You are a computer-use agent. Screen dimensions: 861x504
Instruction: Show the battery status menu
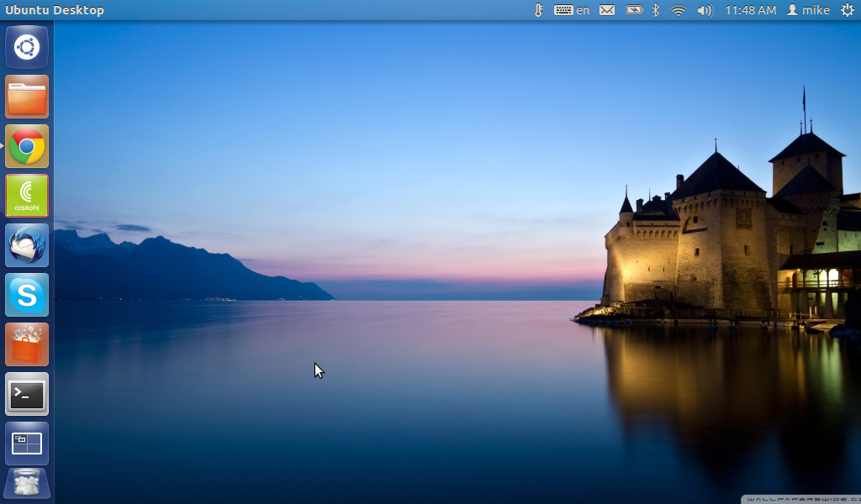click(x=634, y=10)
